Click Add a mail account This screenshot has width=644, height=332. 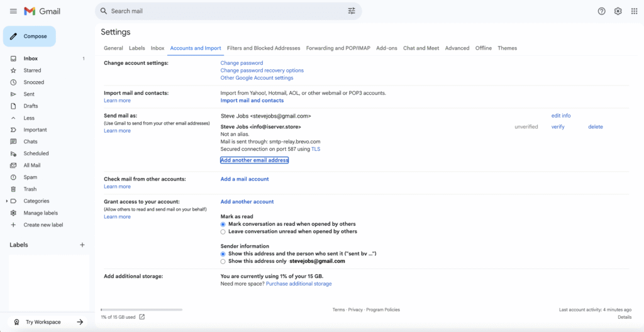pos(245,179)
